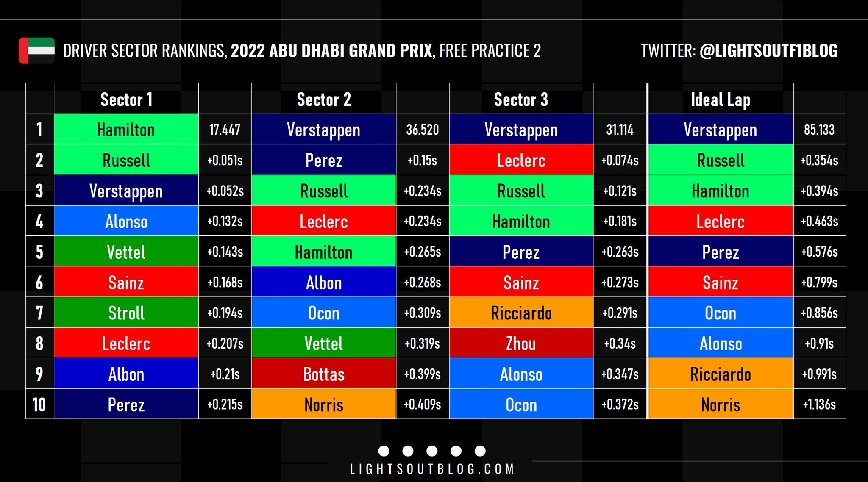Select the Ideal Lap column header

tap(721, 99)
